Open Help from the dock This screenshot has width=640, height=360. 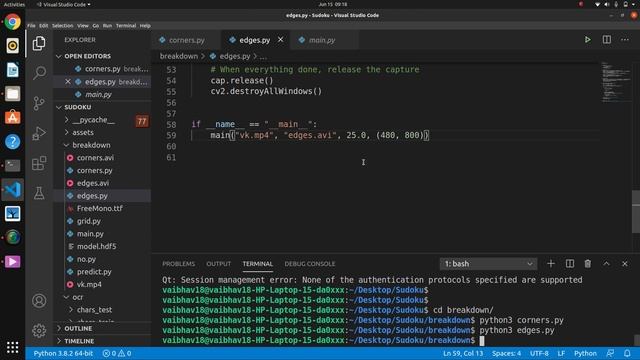[x=13, y=142]
